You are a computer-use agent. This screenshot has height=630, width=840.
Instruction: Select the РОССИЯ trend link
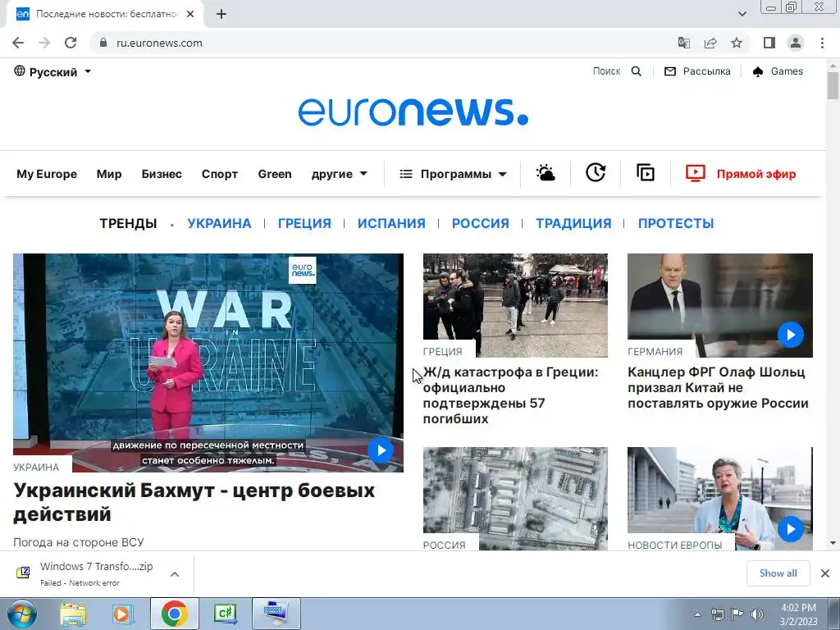(481, 223)
